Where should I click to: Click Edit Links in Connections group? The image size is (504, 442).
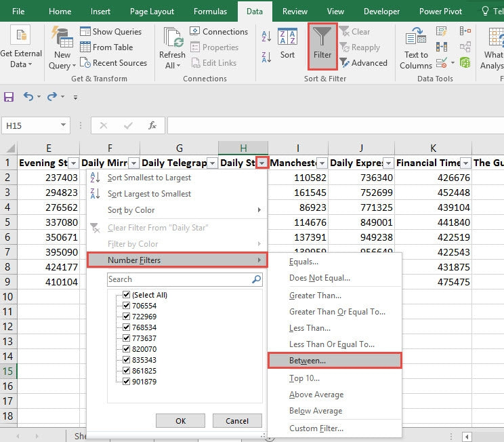[214, 63]
